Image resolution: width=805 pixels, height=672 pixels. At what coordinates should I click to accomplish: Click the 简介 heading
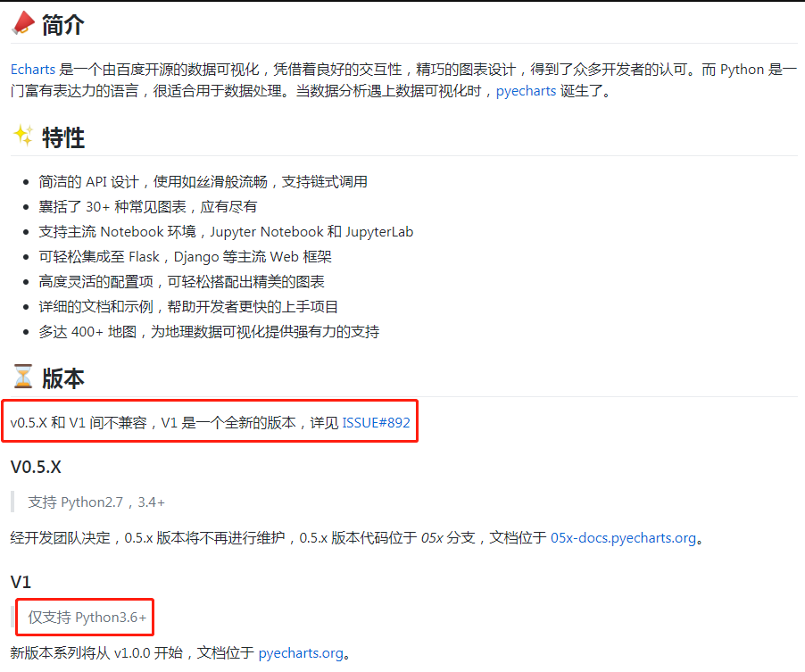[63, 25]
